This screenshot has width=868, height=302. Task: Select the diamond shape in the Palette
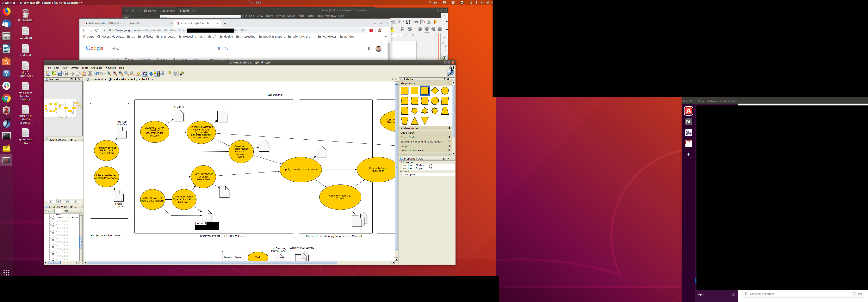pyautogui.click(x=435, y=91)
